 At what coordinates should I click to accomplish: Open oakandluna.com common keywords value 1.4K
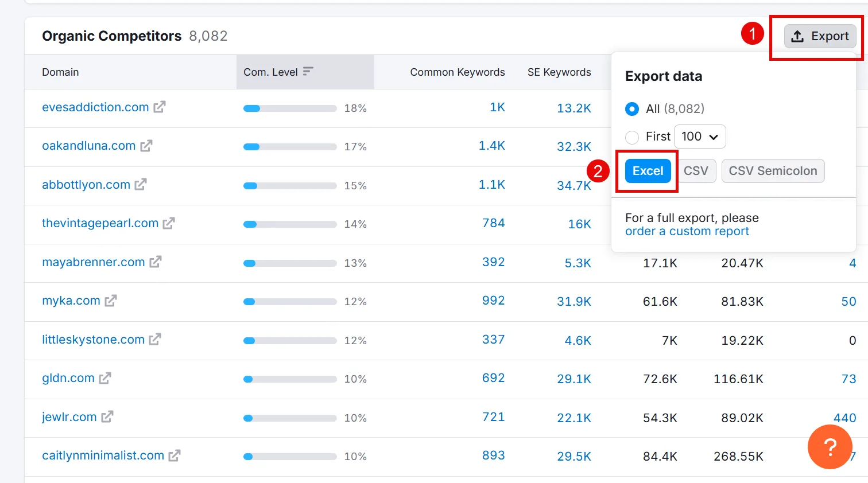(492, 146)
